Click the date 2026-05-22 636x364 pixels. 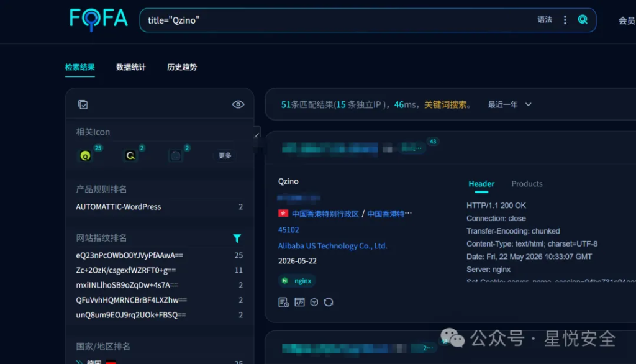[x=298, y=261]
